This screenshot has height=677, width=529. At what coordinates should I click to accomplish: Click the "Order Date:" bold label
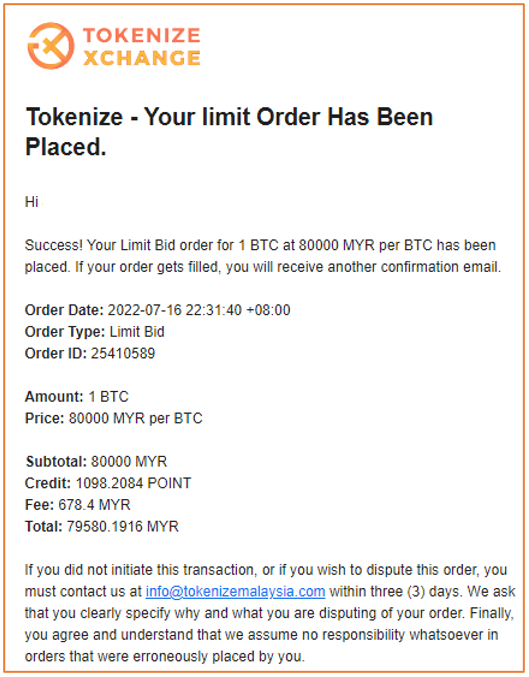click(64, 310)
